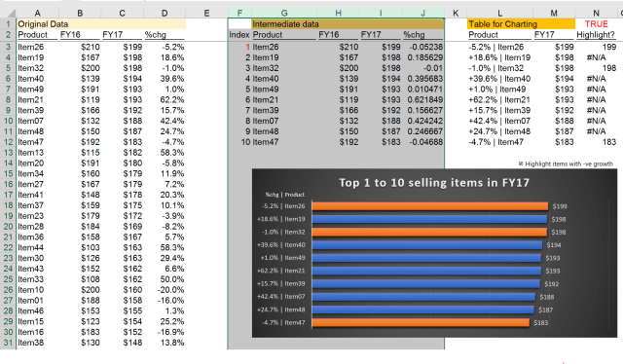Screen dimensions: 623x364
Task: Select column N header
Action: coord(596,13)
